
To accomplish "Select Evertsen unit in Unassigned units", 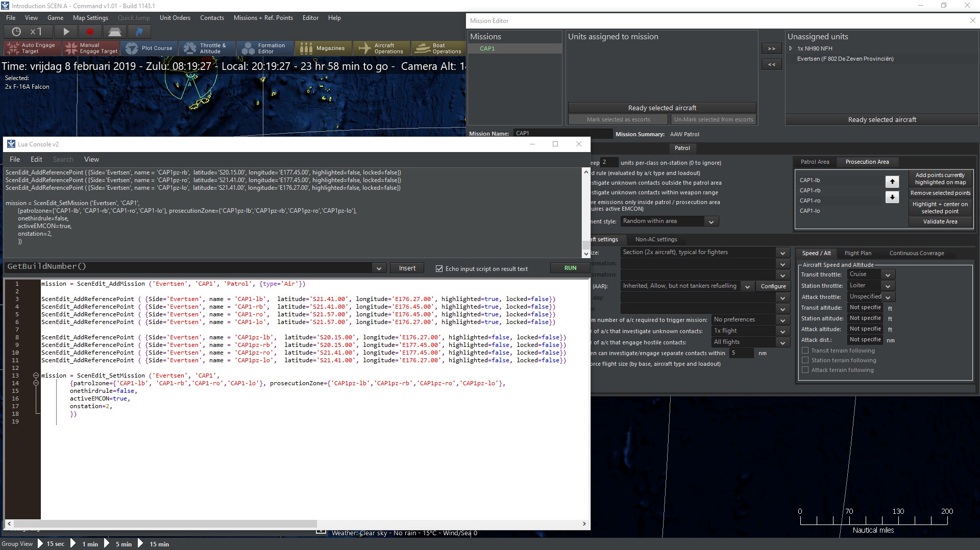I will coord(845,59).
